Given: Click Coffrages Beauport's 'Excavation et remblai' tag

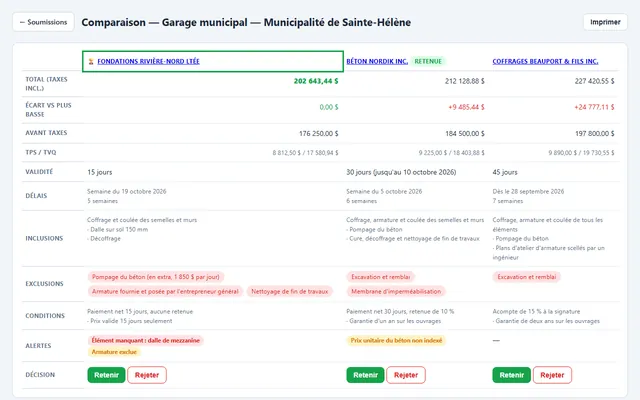Looking at the screenshot, I should 527,277.
